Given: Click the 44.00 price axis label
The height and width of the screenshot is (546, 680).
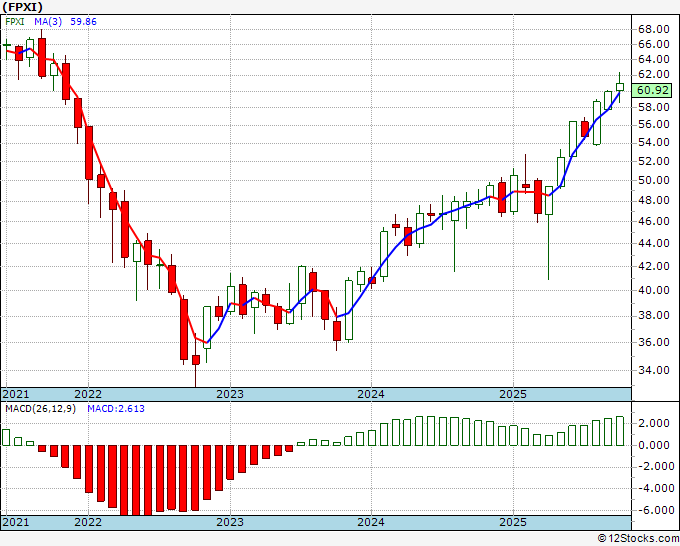Looking at the screenshot, I should click(654, 243).
